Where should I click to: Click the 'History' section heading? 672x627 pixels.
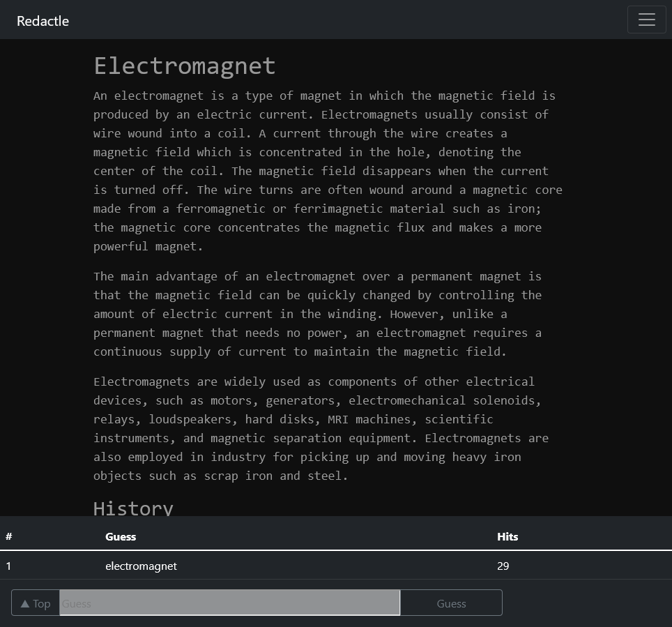point(133,508)
